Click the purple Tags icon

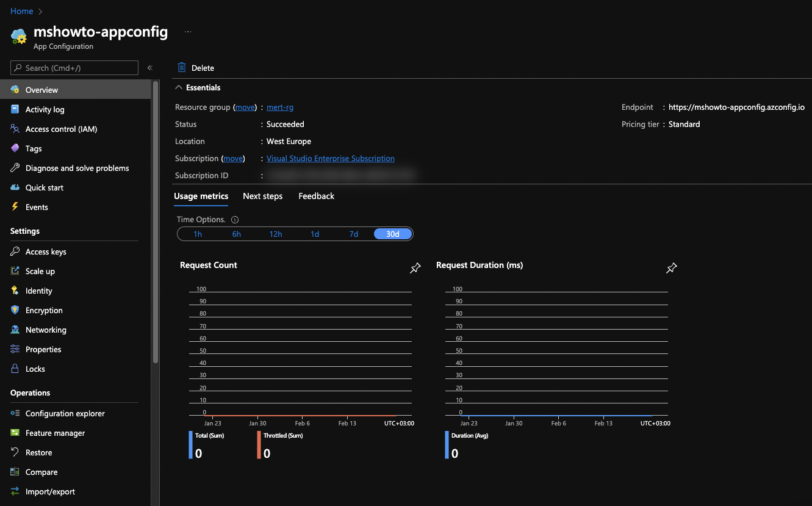click(15, 148)
